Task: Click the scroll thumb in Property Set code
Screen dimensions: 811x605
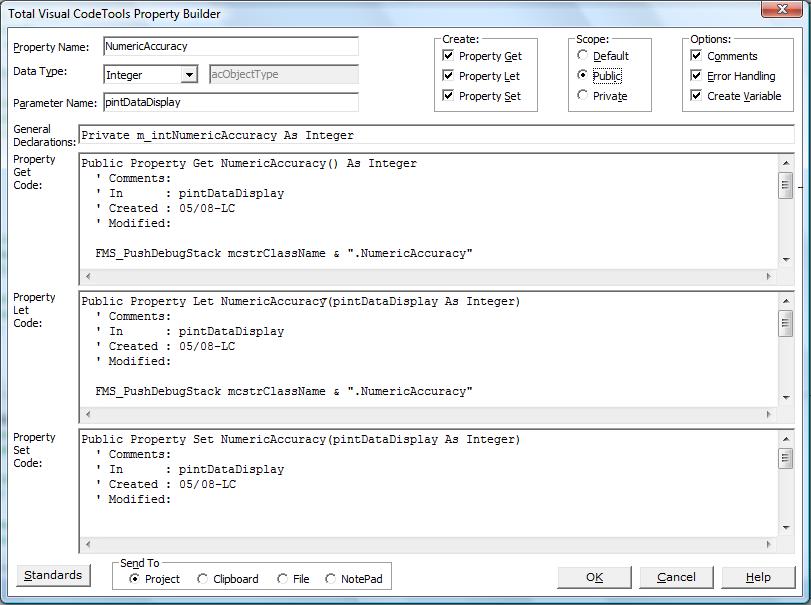Action: pos(786,458)
